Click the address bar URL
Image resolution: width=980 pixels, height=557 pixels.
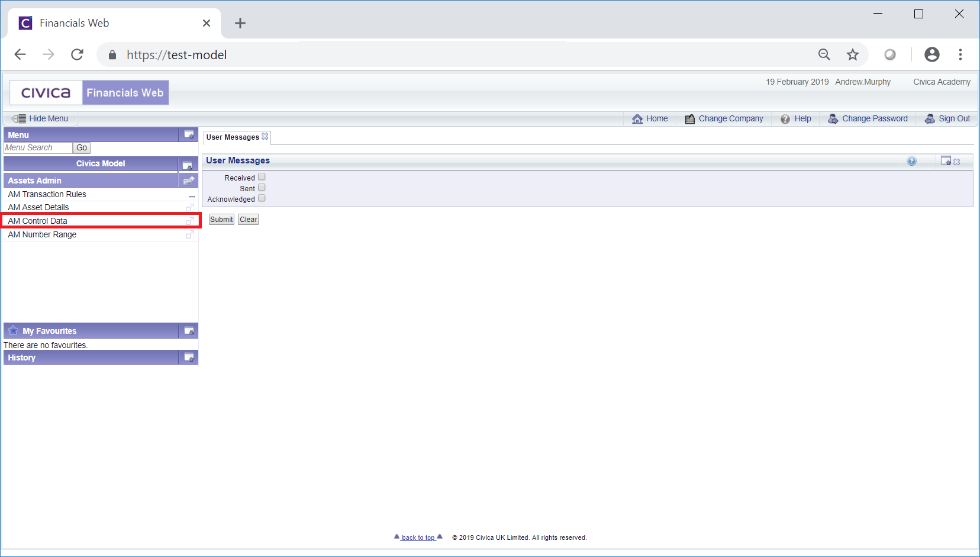pos(176,55)
